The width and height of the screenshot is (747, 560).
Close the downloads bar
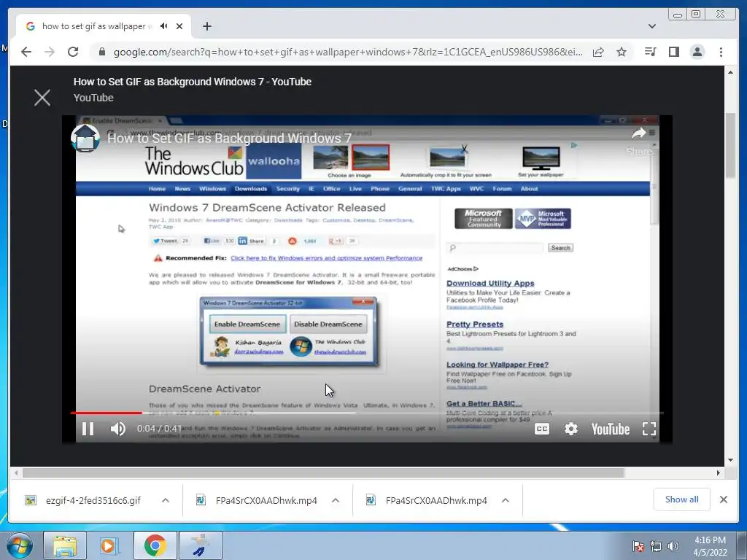(723, 499)
